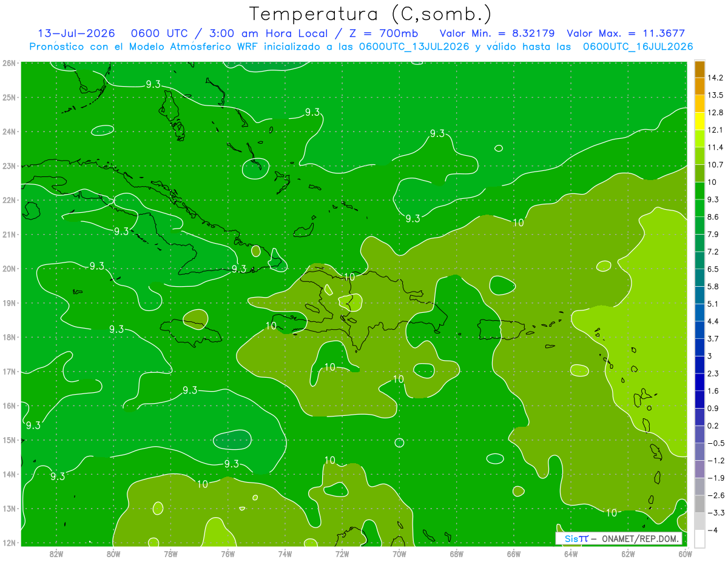Click the legend value '4.4'
The image size is (728, 562).
coord(713,321)
